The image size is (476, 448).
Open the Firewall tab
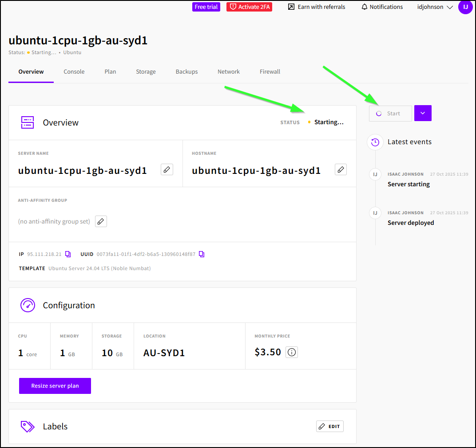[270, 72]
